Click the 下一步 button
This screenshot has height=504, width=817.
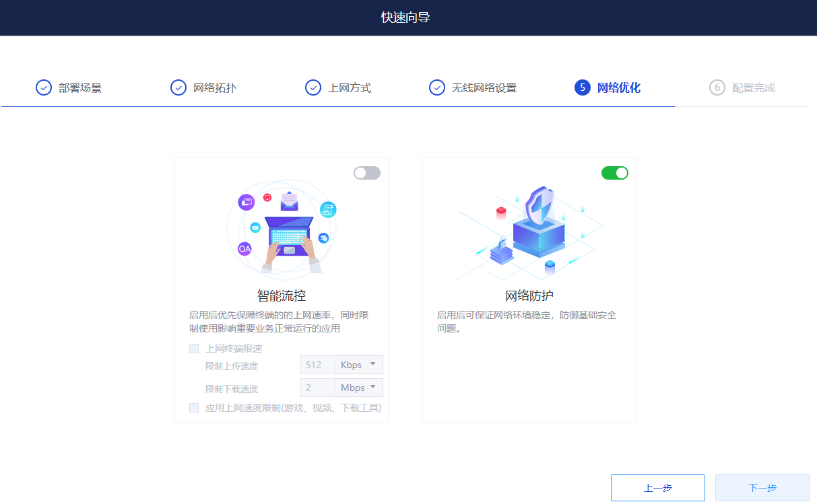[762, 488]
